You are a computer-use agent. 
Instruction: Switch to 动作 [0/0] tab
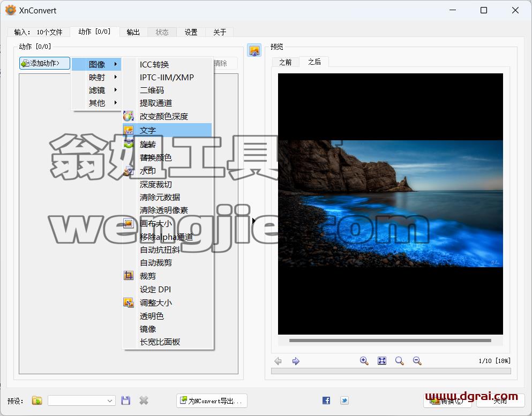[94, 32]
